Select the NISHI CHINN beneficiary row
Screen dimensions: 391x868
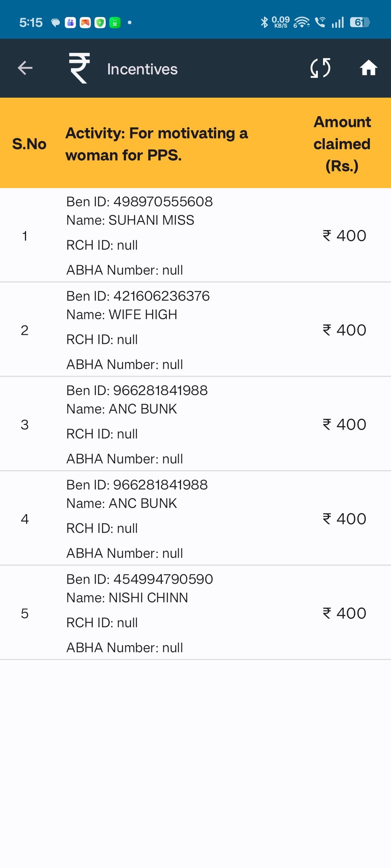pos(195,613)
